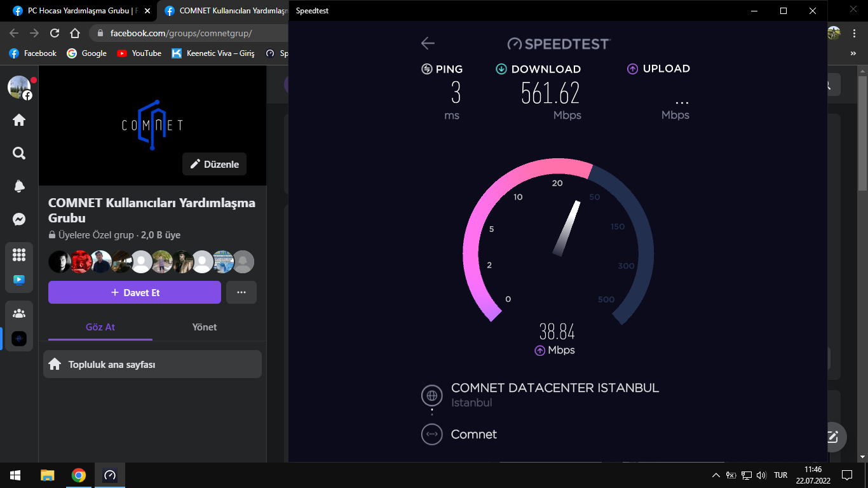The image size is (868, 488).
Task: Click Chrome back navigation arrow
Action: (x=14, y=33)
